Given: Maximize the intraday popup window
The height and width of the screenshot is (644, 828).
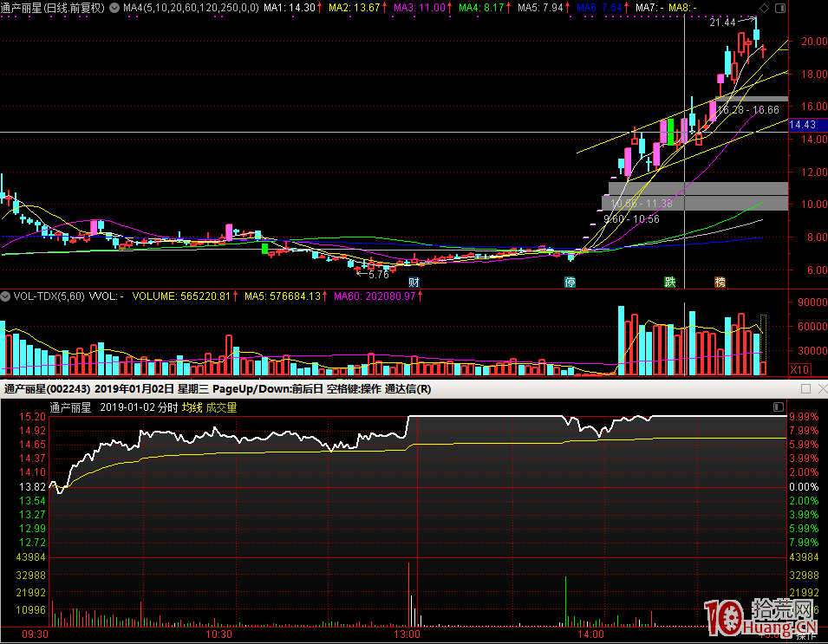Looking at the screenshot, I should click(805, 389).
